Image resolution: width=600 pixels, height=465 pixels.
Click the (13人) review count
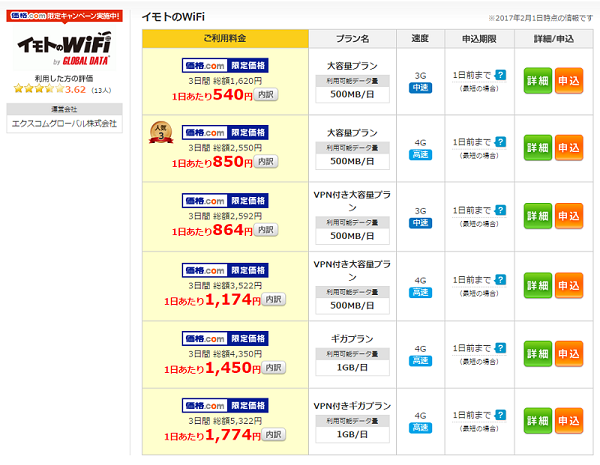point(101,90)
